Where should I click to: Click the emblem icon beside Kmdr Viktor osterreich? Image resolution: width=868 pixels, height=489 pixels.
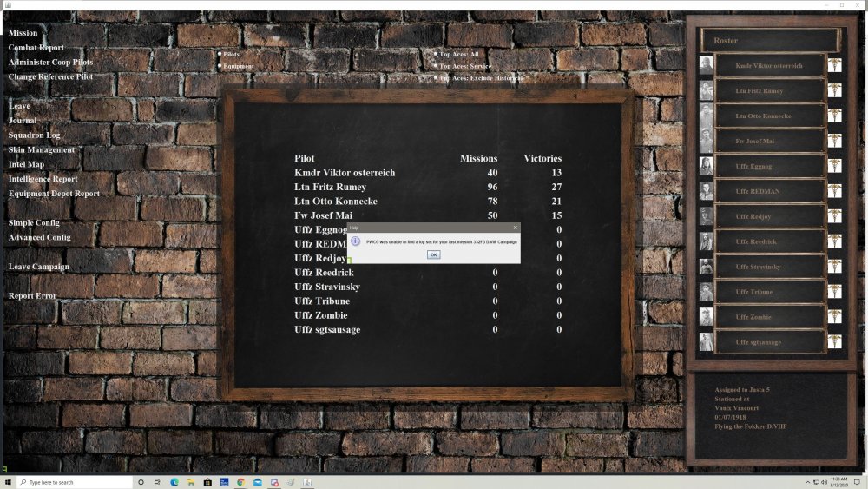tap(835, 65)
